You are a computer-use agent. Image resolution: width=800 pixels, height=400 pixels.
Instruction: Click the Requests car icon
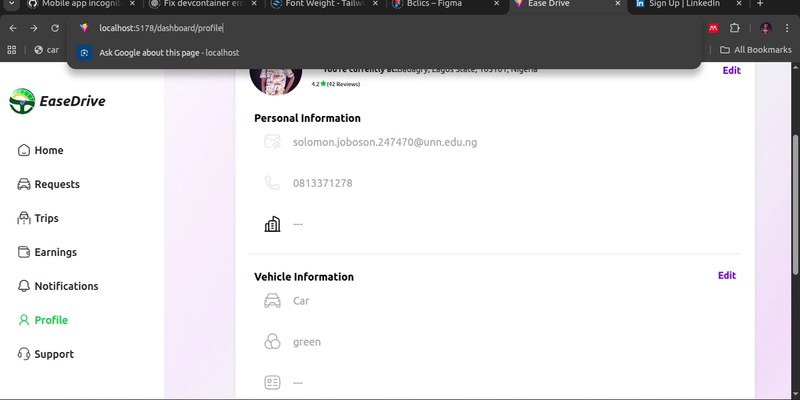[x=23, y=184]
